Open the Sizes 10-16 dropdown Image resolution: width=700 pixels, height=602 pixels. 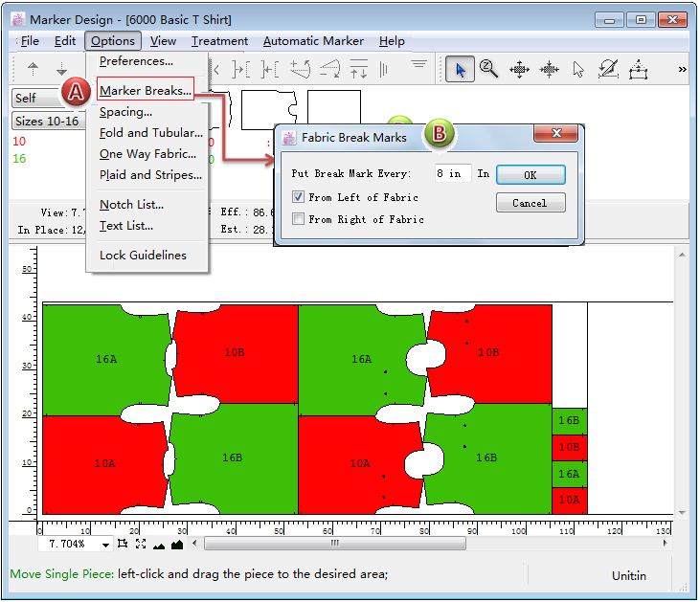46,122
